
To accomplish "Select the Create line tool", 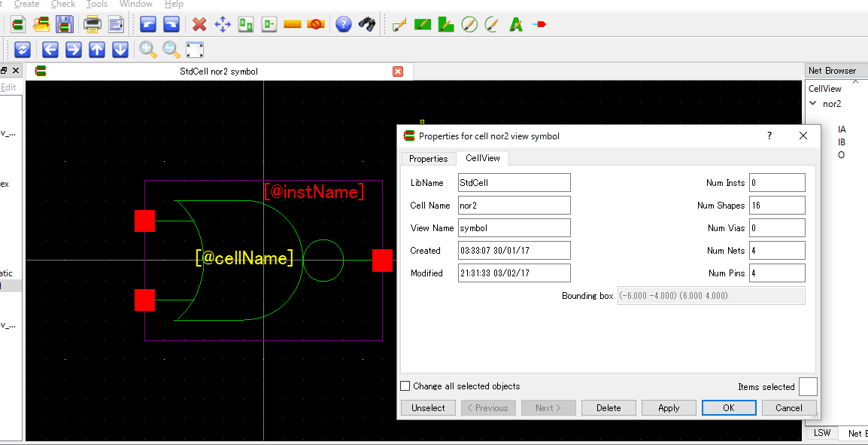I will click(399, 24).
